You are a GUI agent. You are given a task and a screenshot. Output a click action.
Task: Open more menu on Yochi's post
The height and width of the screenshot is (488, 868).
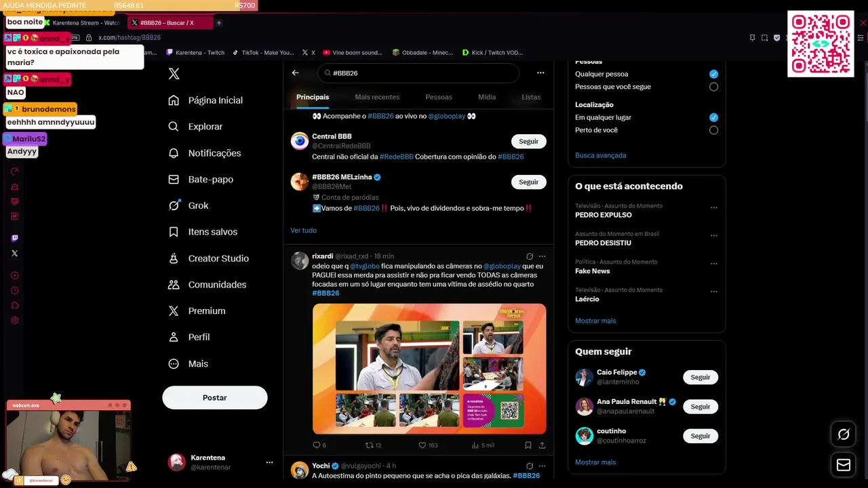point(542,466)
